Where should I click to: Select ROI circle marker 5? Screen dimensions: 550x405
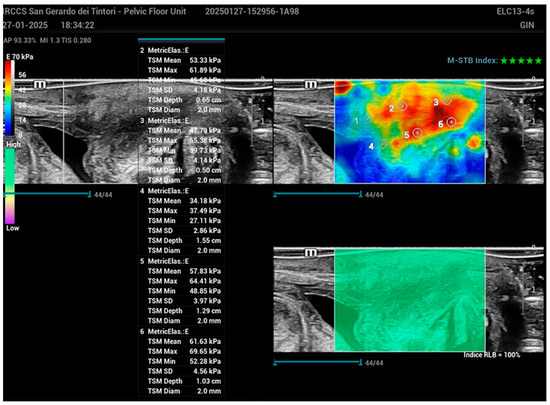pos(417,133)
